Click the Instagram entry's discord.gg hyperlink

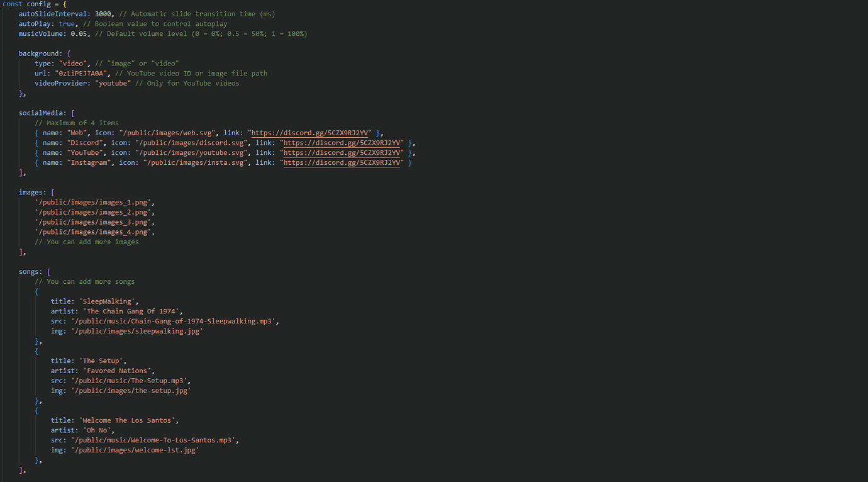click(x=343, y=162)
